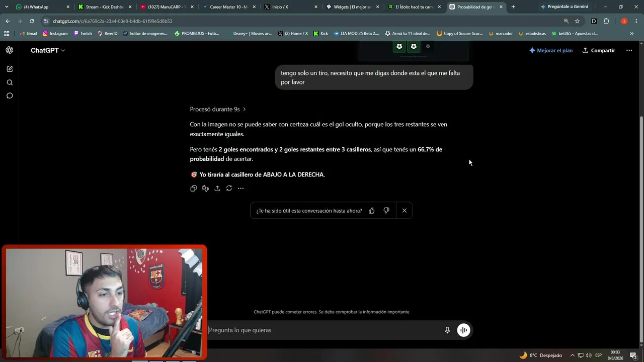The image size is (644, 362).
Task: Click the Pregúntale a Gemini button
Action: 564,7
